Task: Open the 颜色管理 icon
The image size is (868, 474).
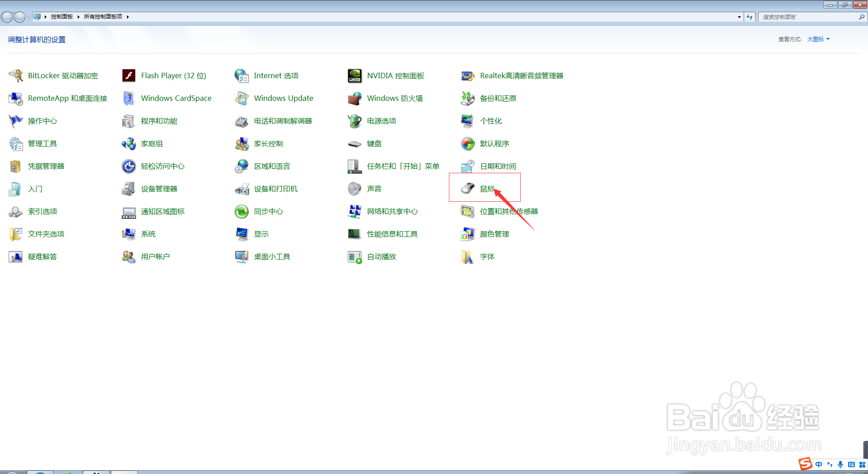Action: coord(468,234)
